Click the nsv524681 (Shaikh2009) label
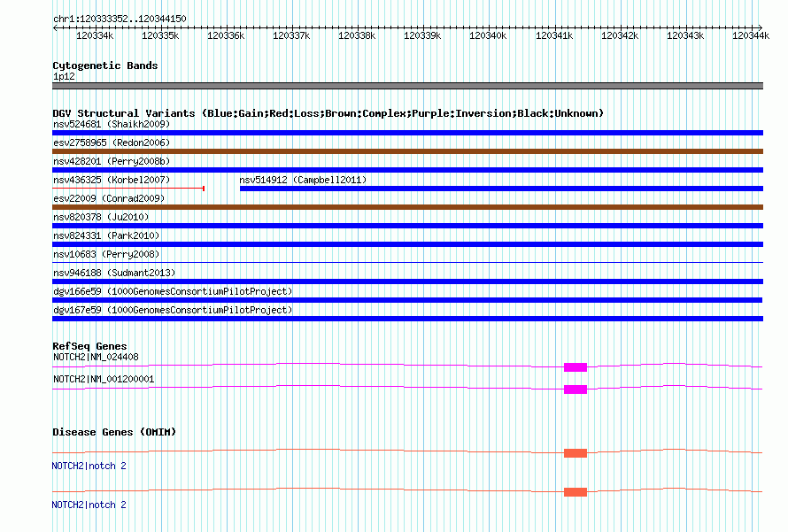The height and width of the screenshot is (532, 788). click(112, 124)
